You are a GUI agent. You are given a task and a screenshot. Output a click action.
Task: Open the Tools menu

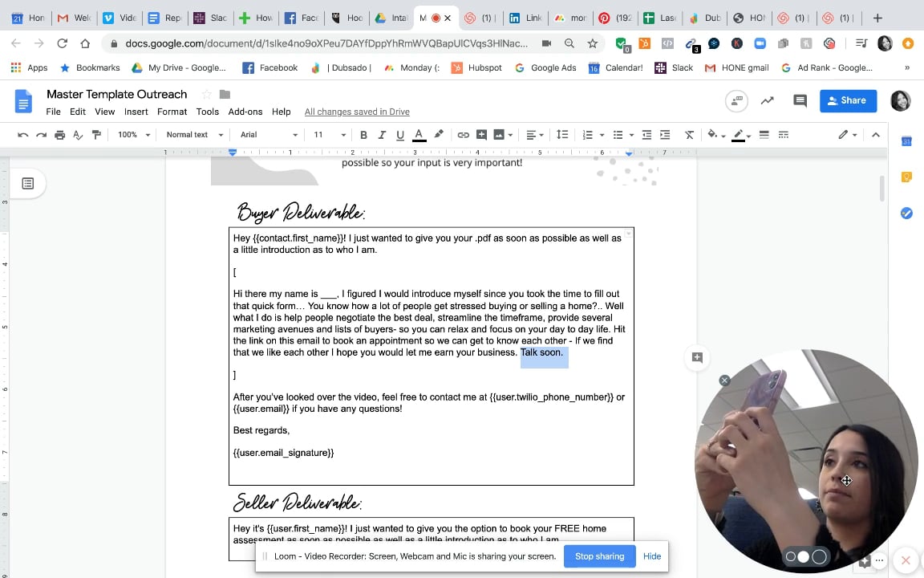pyautogui.click(x=208, y=112)
